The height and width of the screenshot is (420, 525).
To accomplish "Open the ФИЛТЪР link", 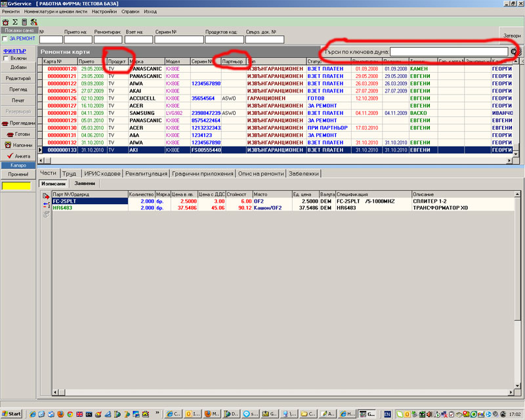I will click(14, 51).
